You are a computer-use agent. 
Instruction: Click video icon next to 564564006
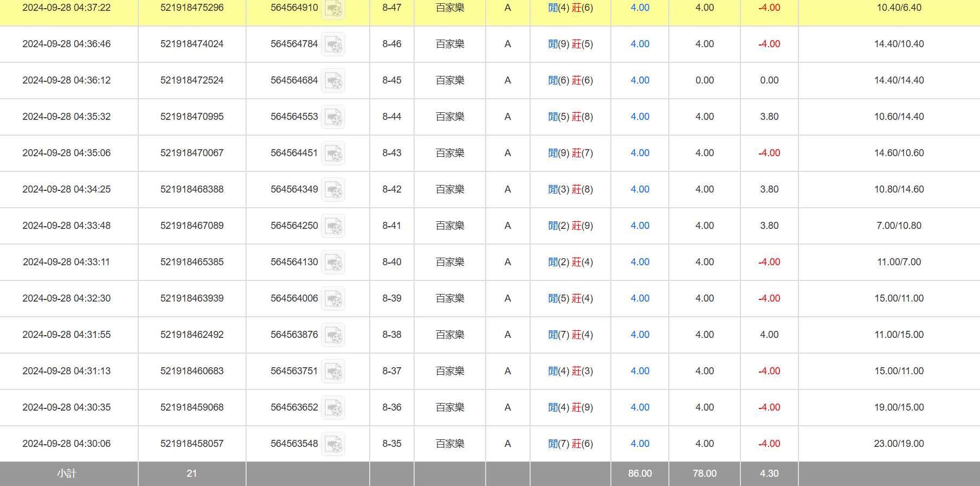tap(333, 299)
